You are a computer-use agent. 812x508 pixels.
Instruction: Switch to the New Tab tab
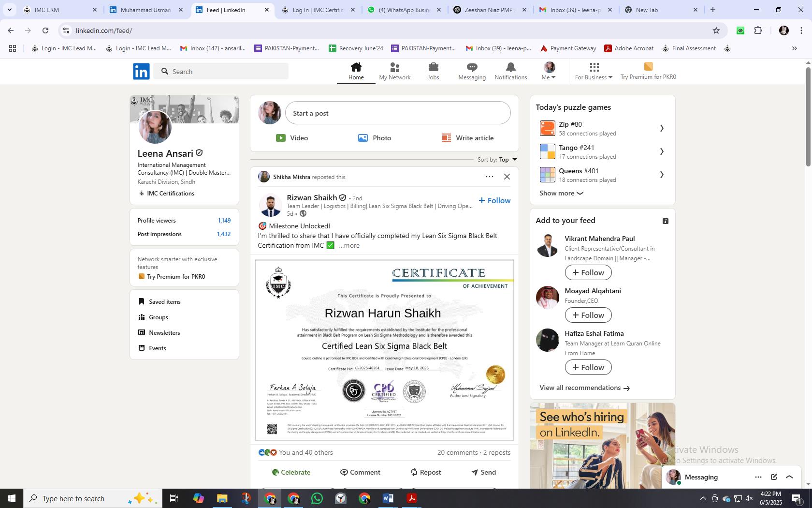point(662,10)
